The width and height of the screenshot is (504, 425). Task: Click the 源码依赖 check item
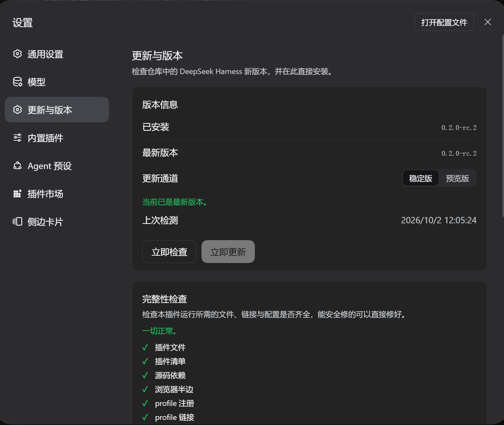pyautogui.click(x=170, y=375)
